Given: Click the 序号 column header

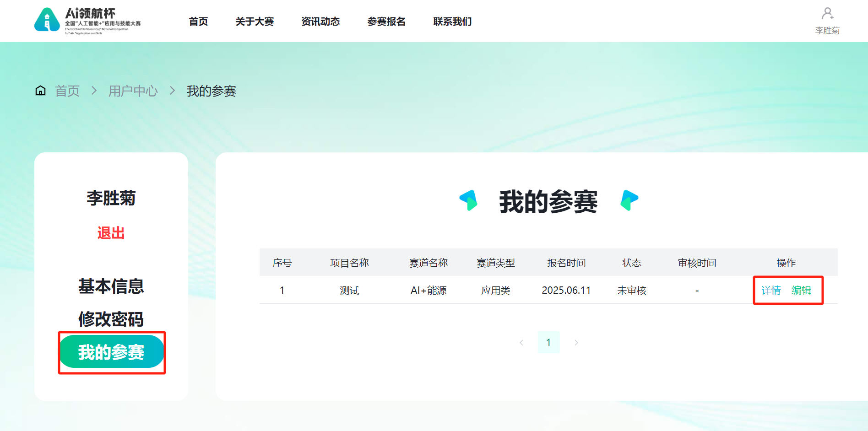Looking at the screenshot, I should pos(282,263).
